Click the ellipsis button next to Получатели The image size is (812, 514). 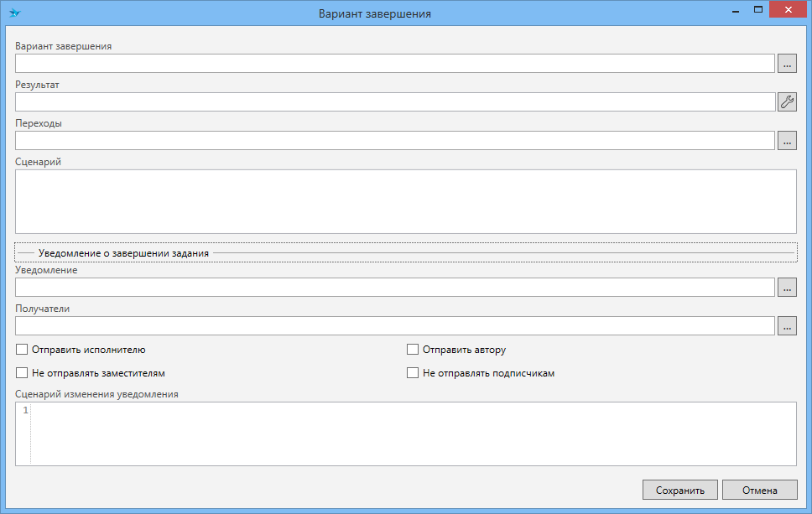click(787, 326)
